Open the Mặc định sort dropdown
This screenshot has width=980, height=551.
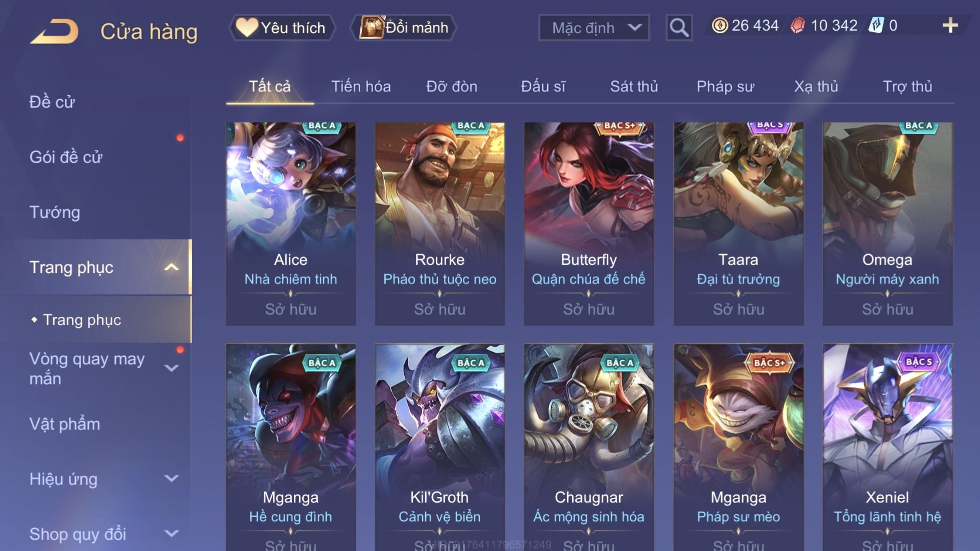(x=594, y=28)
